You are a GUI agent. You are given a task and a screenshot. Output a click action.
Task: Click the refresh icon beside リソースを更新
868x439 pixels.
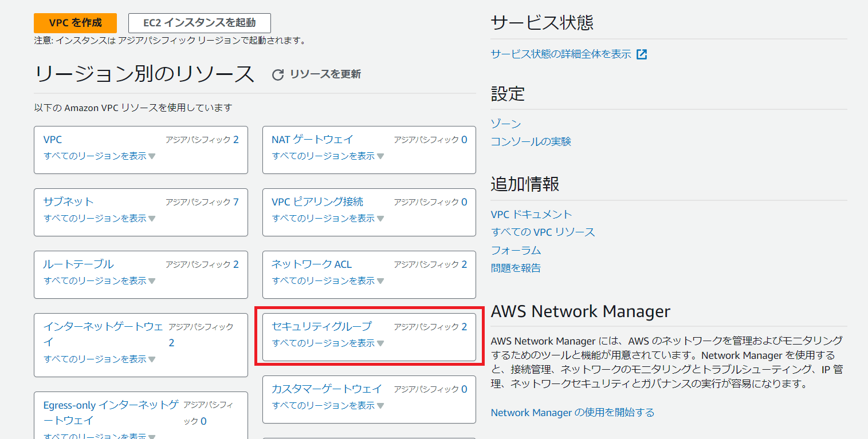click(x=278, y=74)
